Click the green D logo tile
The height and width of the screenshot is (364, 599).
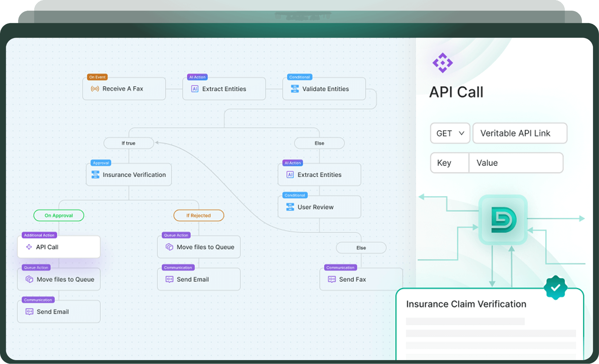(x=503, y=220)
